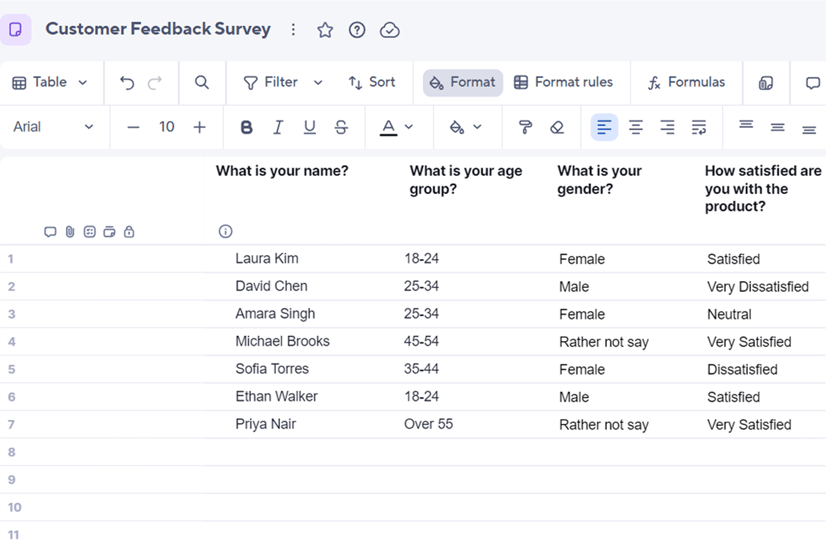Open the Formulas menu
826x540 pixels.
(686, 82)
